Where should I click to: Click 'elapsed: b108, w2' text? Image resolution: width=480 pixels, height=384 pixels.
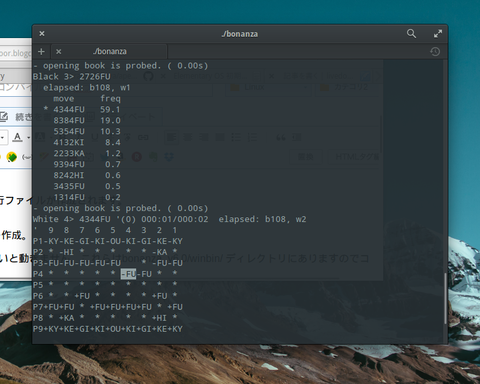pyautogui.click(x=262, y=219)
